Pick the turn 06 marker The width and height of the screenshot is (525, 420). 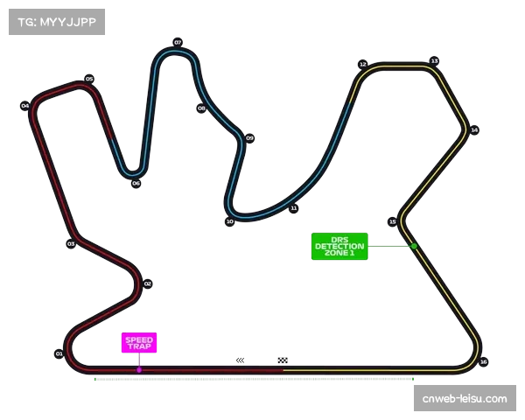pyautogui.click(x=136, y=183)
